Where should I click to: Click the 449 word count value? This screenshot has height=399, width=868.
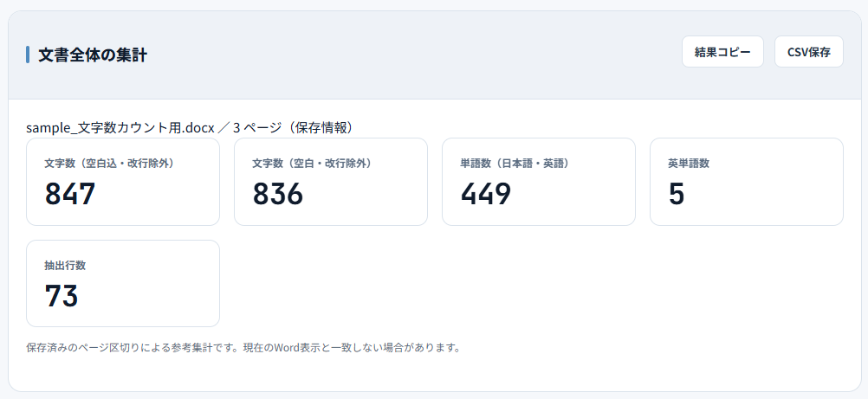[x=485, y=194]
